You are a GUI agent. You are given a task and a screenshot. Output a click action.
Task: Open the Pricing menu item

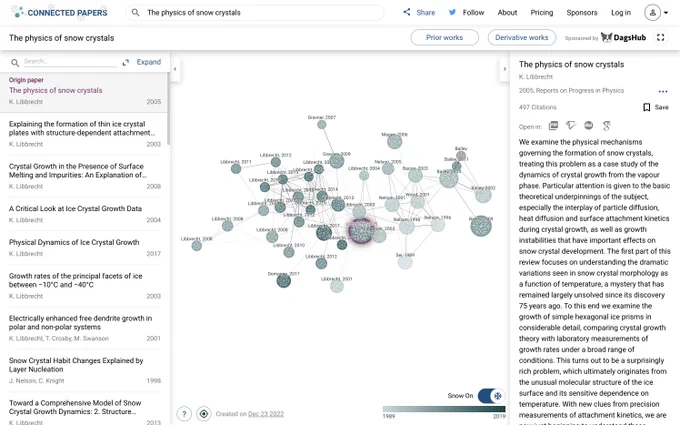[x=542, y=13]
